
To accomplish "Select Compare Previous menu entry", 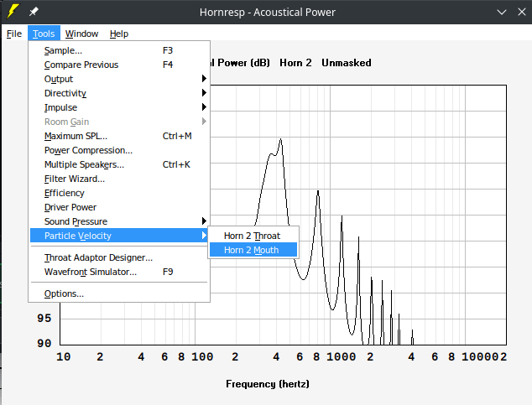I will click(119, 65).
